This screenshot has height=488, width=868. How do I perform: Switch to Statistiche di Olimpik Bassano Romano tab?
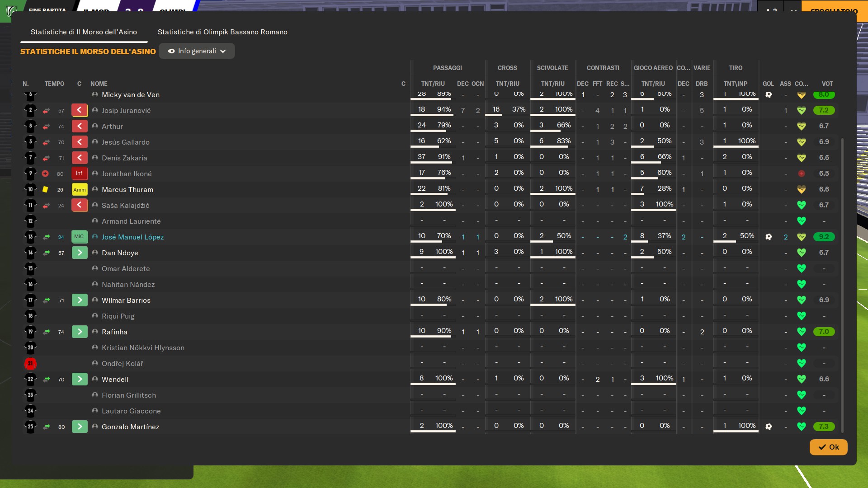222,32
